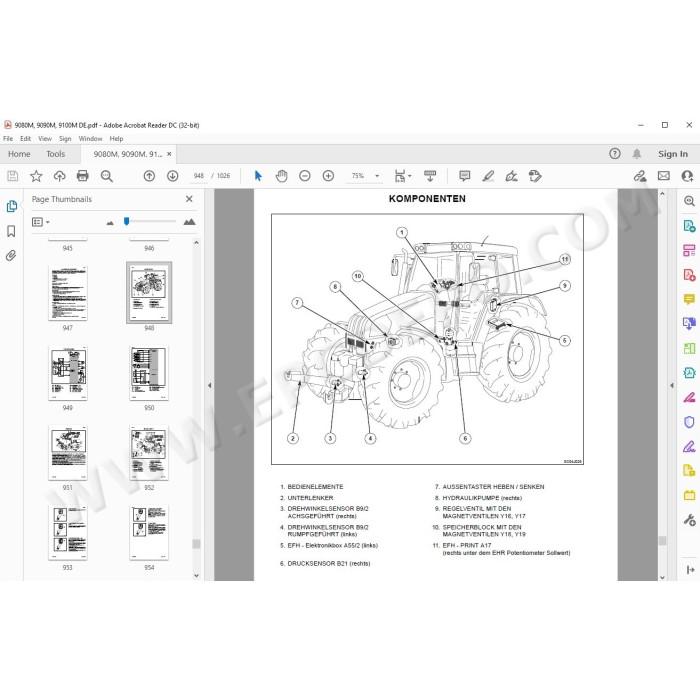The image size is (700, 700).
Task: Share link to file icon
Action: (x=640, y=176)
